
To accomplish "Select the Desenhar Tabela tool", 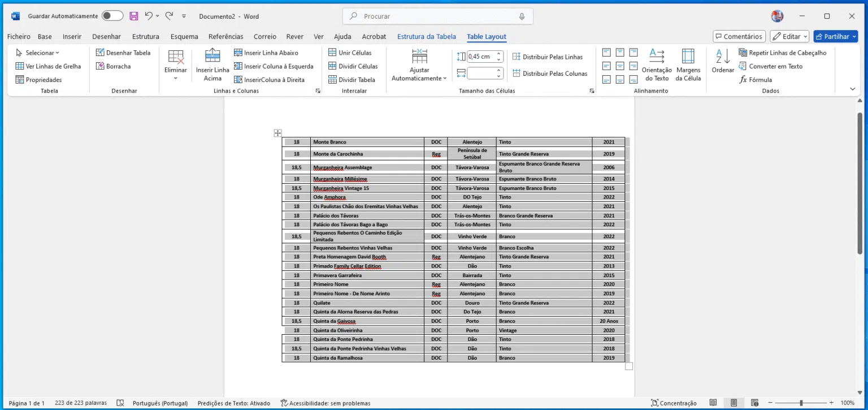I will pyautogui.click(x=123, y=53).
